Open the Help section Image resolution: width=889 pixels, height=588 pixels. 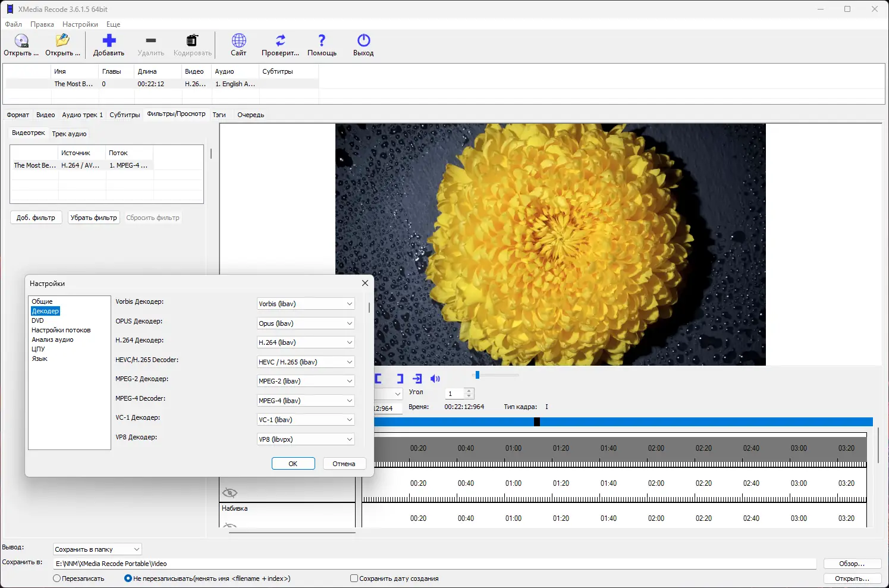pos(321,45)
